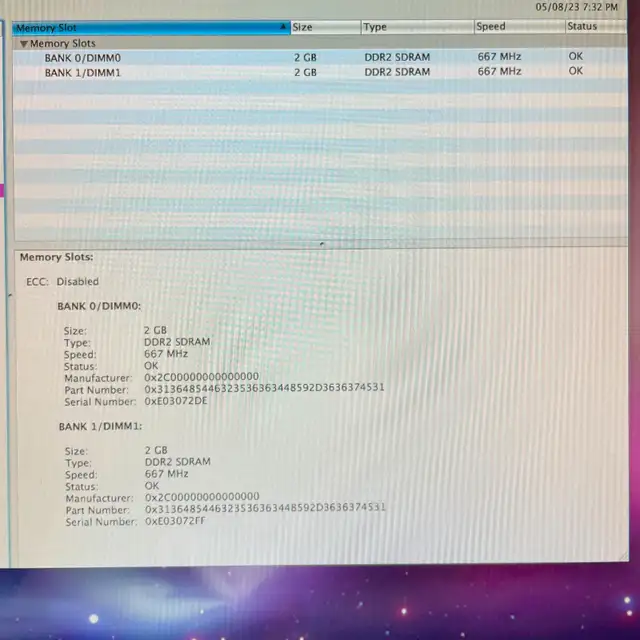The height and width of the screenshot is (640, 640).
Task: Select the Memory Slots parent row
Action: point(320,43)
